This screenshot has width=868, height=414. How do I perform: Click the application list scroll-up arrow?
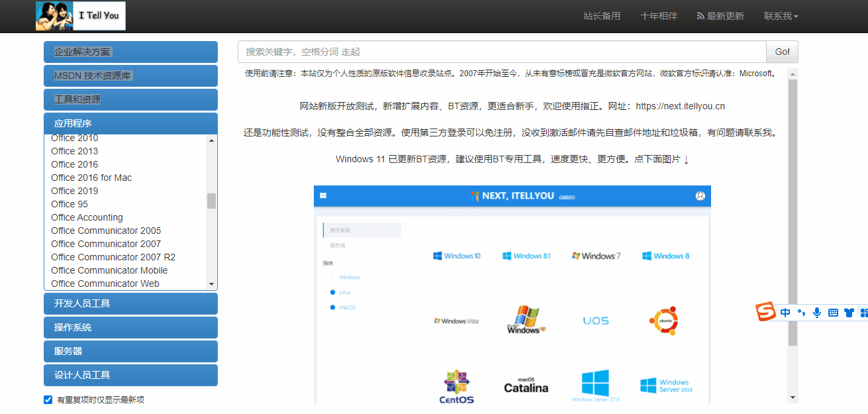[x=211, y=140]
